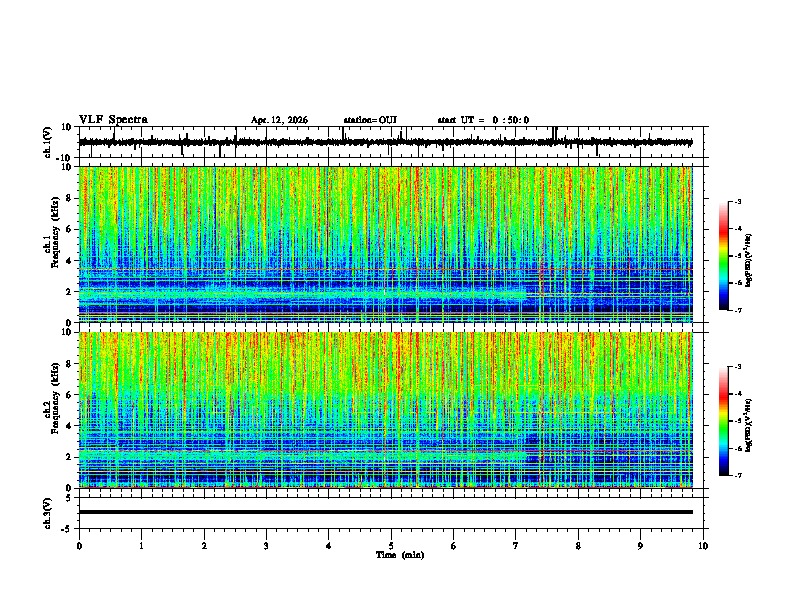This screenshot has height=612, width=792.
Task: Click the ch.2 spectrogram color scale bar
Action: pos(724,421)
